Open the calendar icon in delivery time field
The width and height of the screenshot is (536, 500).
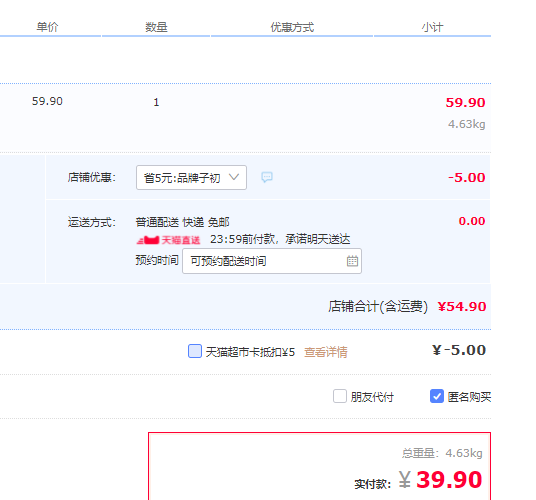coord(352,261)
